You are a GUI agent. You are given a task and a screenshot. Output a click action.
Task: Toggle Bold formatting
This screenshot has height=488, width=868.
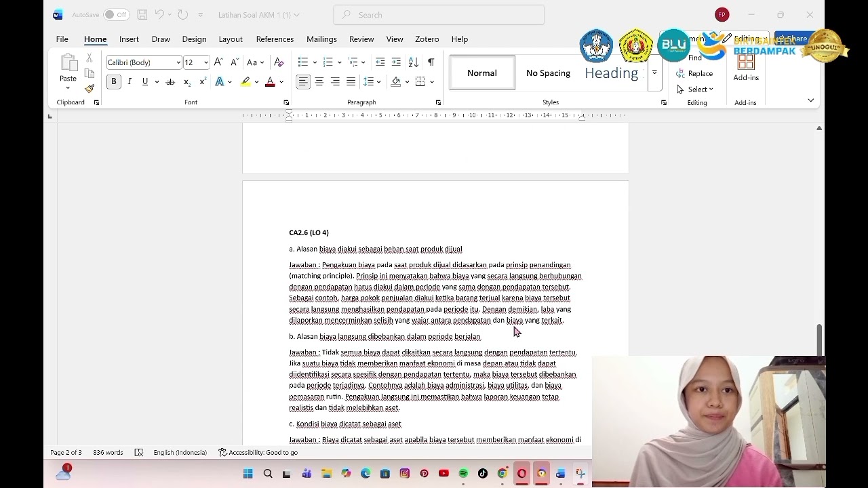[x=114, y=82]
